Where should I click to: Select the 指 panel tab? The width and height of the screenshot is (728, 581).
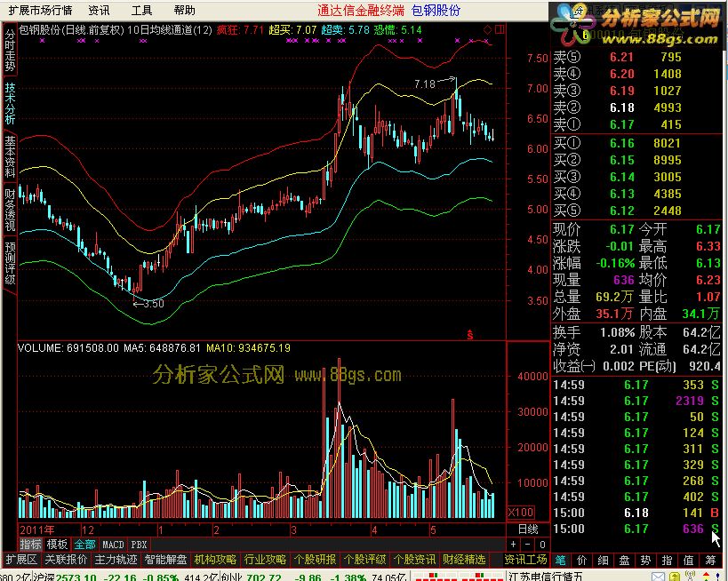[x=668, y=560]
